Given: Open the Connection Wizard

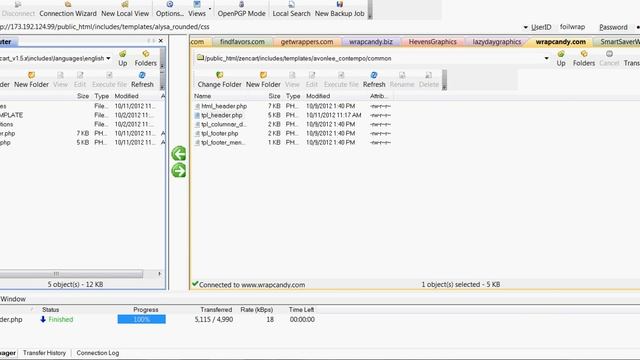Looking at the screenshot, I should coord(68,9).
